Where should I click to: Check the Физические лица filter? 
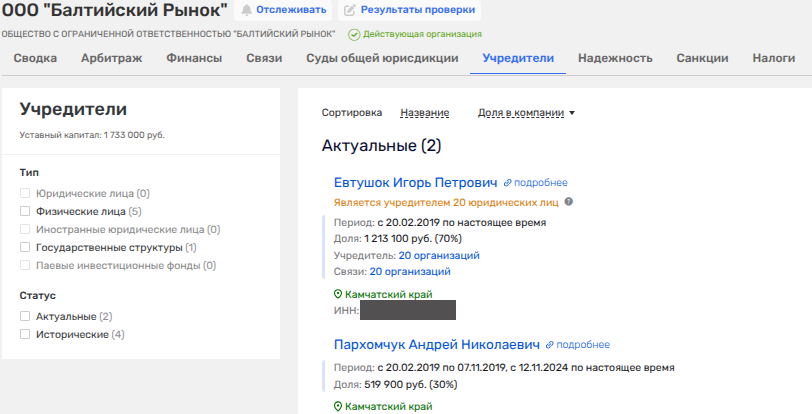tap(25, 211)
